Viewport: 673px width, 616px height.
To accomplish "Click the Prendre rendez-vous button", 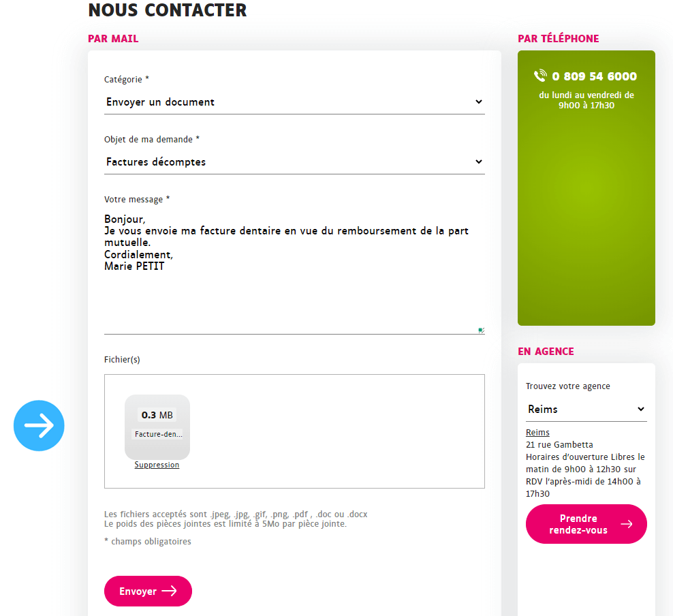I will tap(586, 524).
